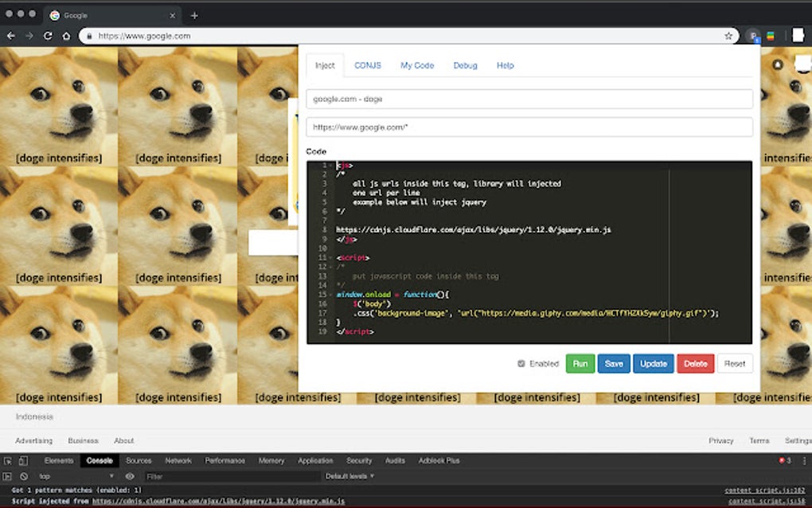Open the Performance DevTools tab
This screenshot has height=508, width=812.
pyautogui.click(x=224, y=460)
